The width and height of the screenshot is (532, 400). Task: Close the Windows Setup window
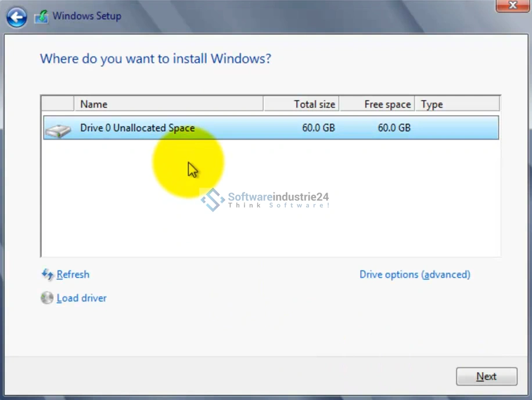(512, 5)
